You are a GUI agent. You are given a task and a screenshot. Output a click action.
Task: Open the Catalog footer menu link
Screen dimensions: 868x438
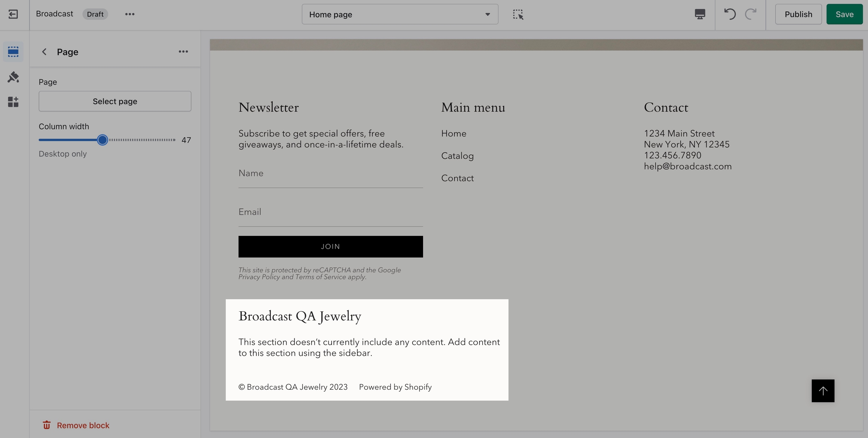[457, 156]
